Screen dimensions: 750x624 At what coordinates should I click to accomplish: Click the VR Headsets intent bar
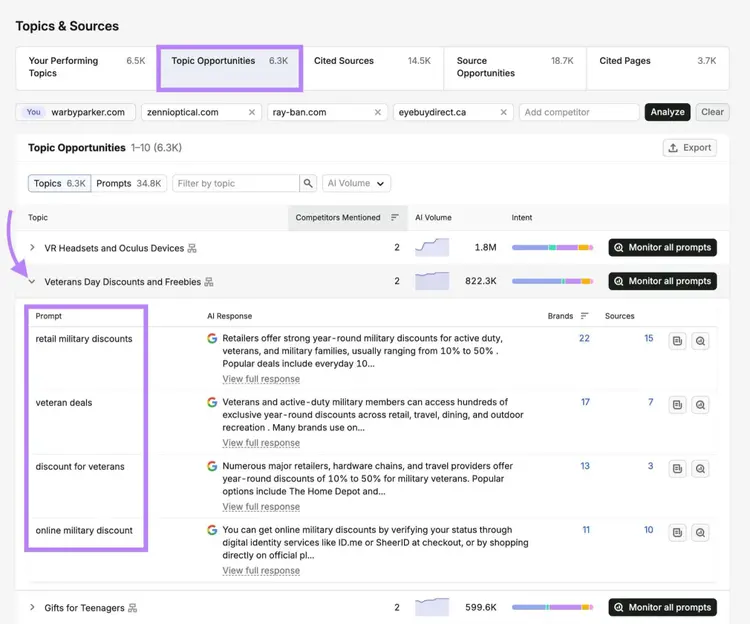(x=552, y=248)
